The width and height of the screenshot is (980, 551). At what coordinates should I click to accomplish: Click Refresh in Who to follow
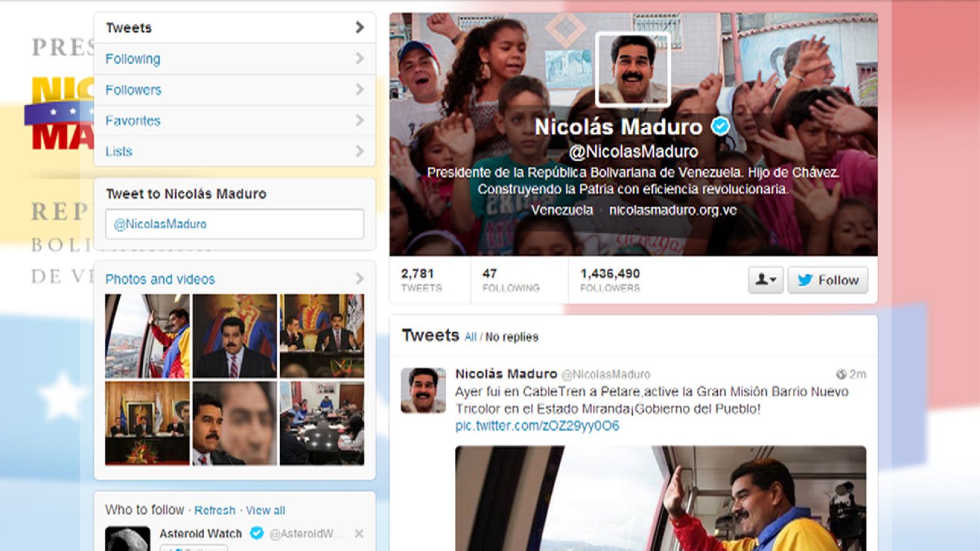[215, 510]
